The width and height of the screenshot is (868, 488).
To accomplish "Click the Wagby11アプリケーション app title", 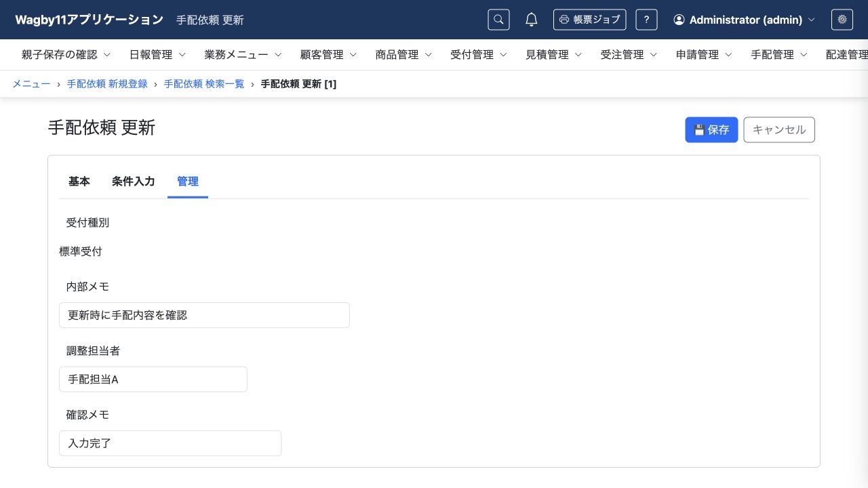I will 90,20.
